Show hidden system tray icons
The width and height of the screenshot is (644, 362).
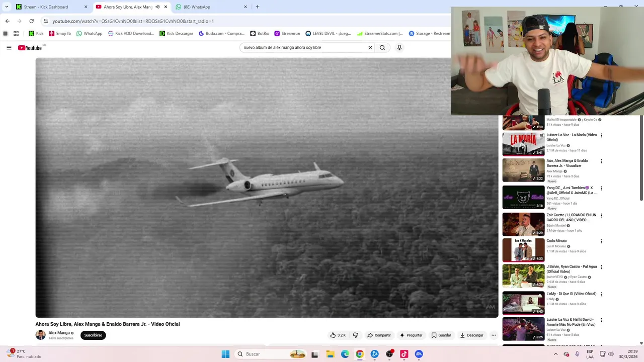click(x=555, y=354)
